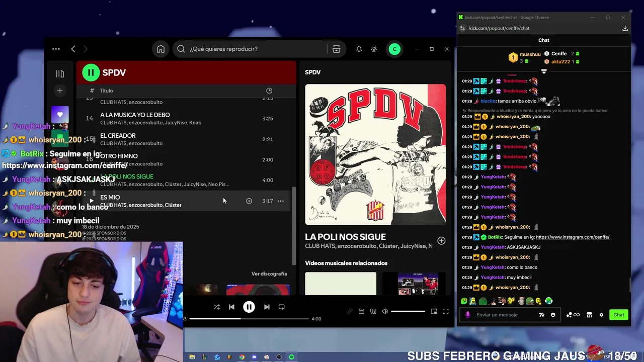
Task: Open Google Chrome from taskbar
Action: tap(242, 357)
